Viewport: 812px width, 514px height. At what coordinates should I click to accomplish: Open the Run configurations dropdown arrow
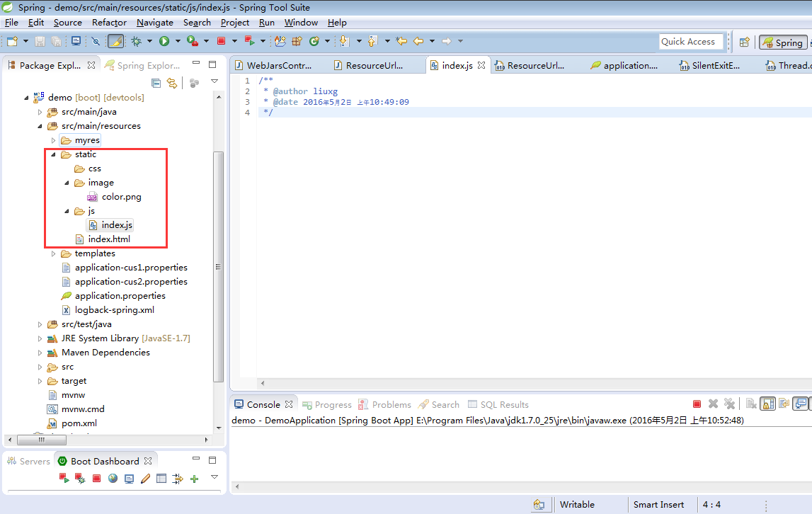pyautogui.click(x=178, y=42)
